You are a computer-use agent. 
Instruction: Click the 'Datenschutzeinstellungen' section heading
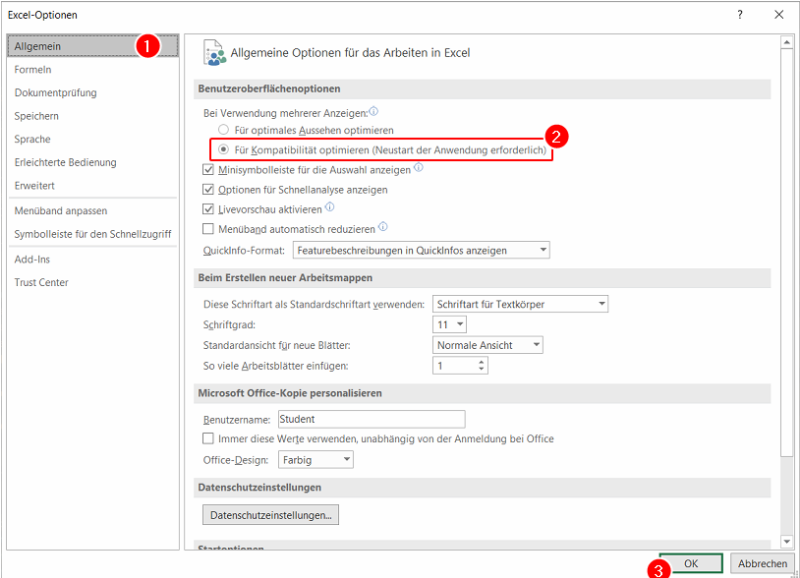[x=260, y=487]
